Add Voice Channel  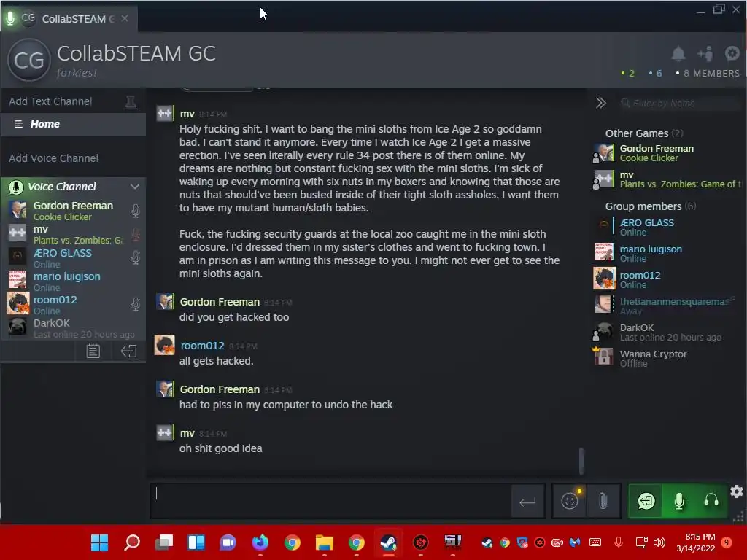[x=53, y=158]
